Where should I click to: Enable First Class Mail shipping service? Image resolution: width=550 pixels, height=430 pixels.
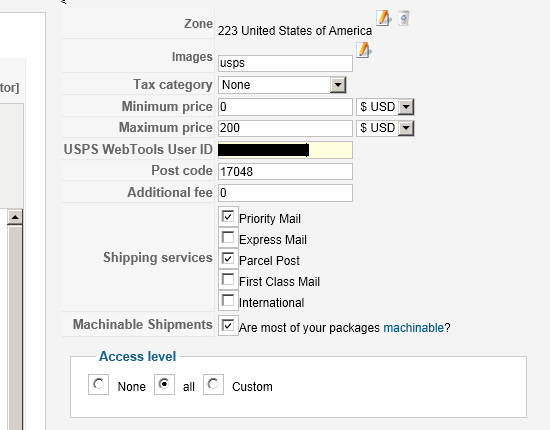tap(228, 280)
